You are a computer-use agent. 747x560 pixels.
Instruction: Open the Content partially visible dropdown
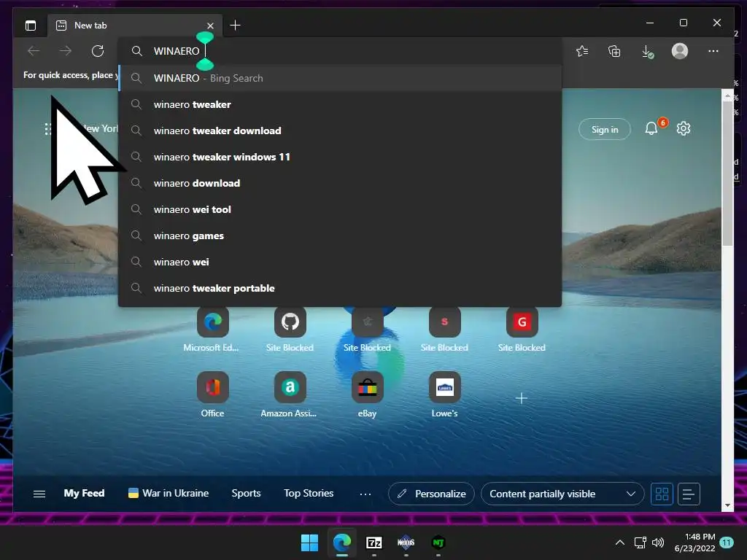pyautogui.click(x=562, y=494)
